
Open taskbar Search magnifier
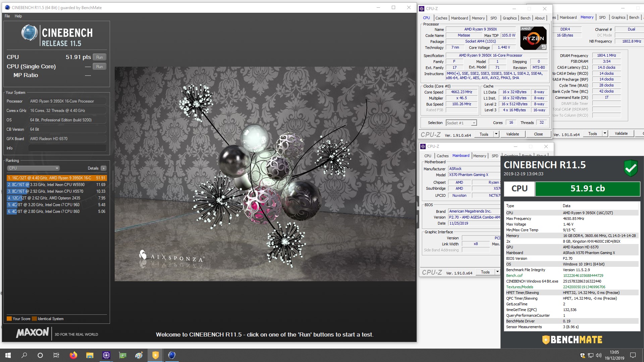[24, 355]
